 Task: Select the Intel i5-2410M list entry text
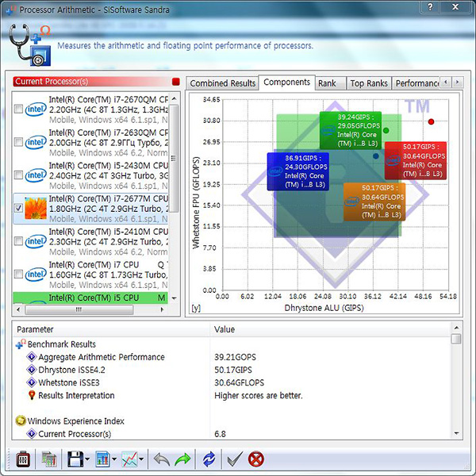pos(109,242)
